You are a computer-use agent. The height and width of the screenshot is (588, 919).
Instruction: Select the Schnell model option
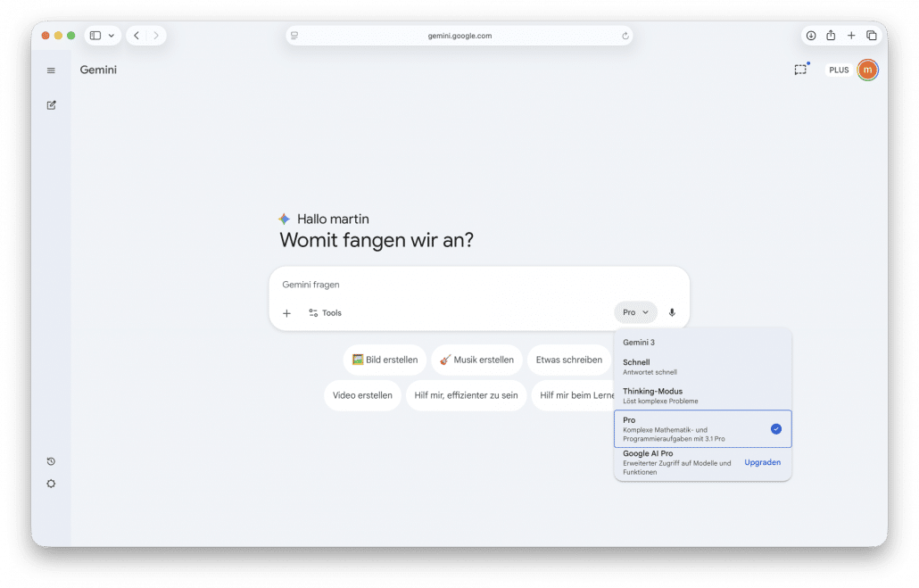click(702, 367)
